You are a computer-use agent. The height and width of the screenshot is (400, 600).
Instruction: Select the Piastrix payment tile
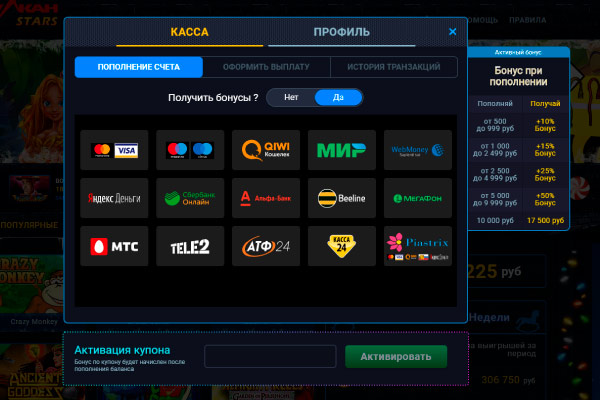click(417, 246)
